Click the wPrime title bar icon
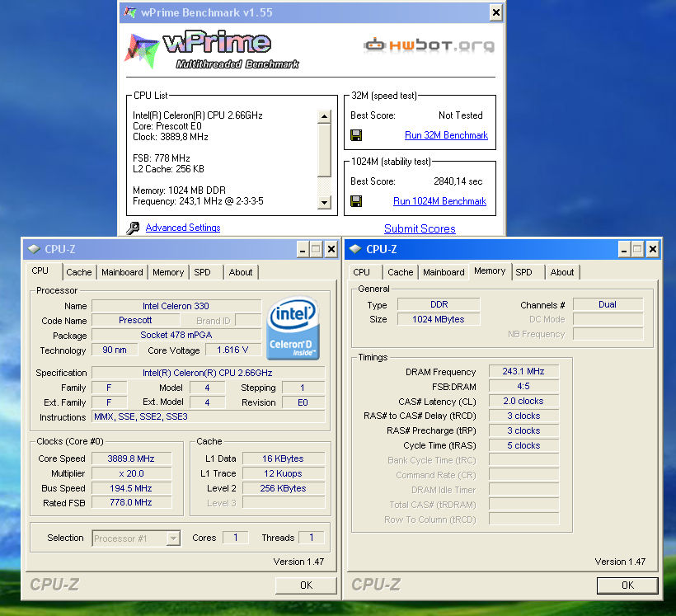The image size is (676, 616). click(x=130, y=12)
